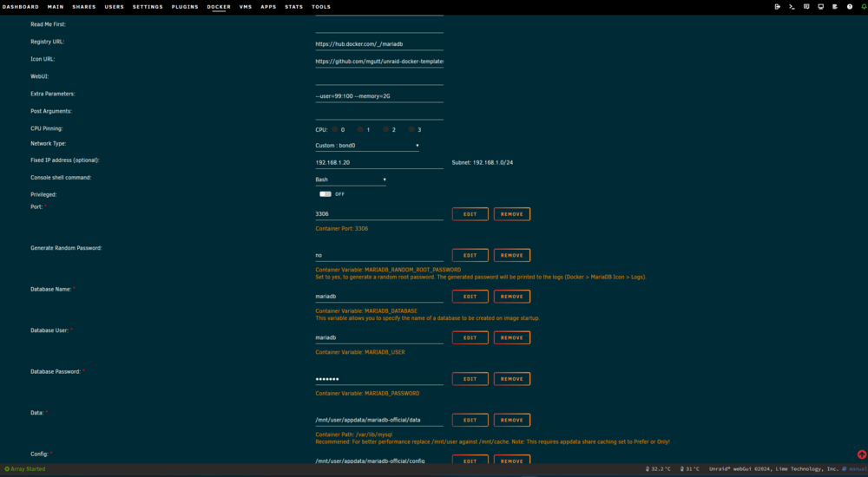Click the red back-to-top arrow icon

tap(862, 454)
